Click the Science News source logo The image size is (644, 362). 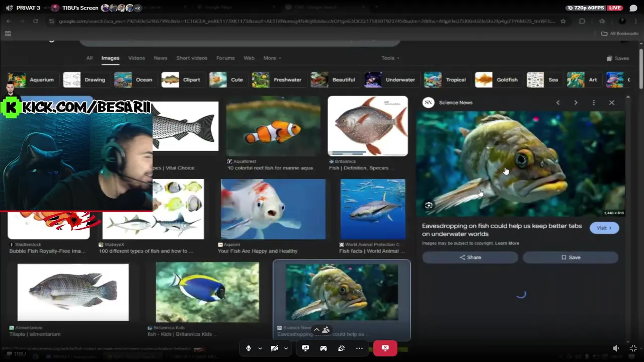tap(428, 103)
